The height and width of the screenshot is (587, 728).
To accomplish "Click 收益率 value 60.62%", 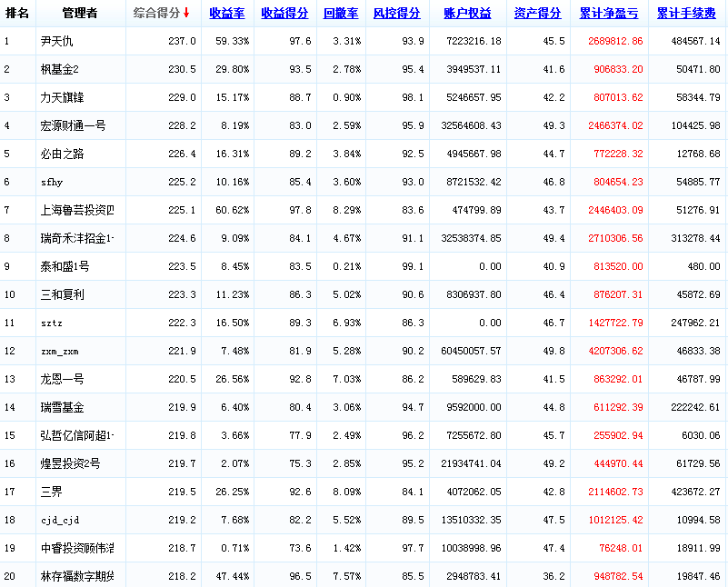I will pos(232,210).
